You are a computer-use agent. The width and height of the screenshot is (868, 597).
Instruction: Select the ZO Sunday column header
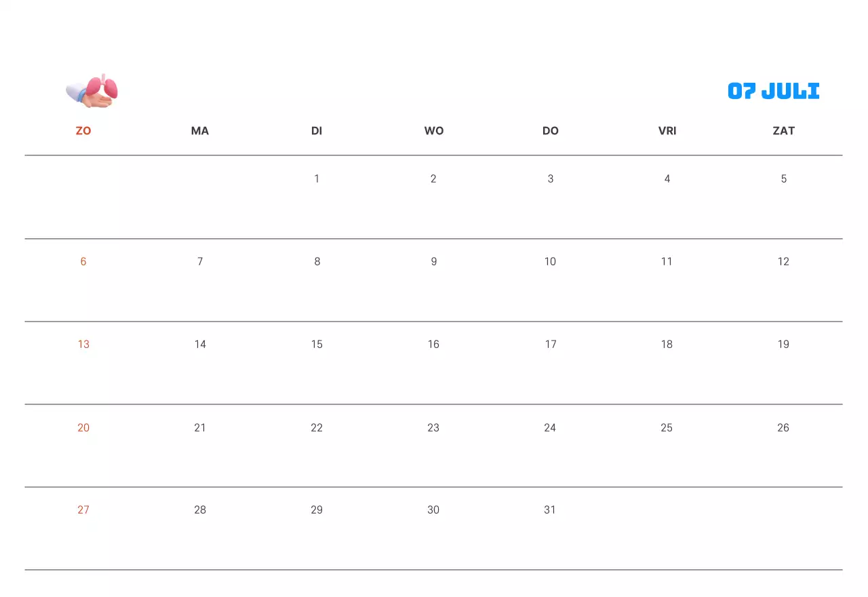[83, 131]
